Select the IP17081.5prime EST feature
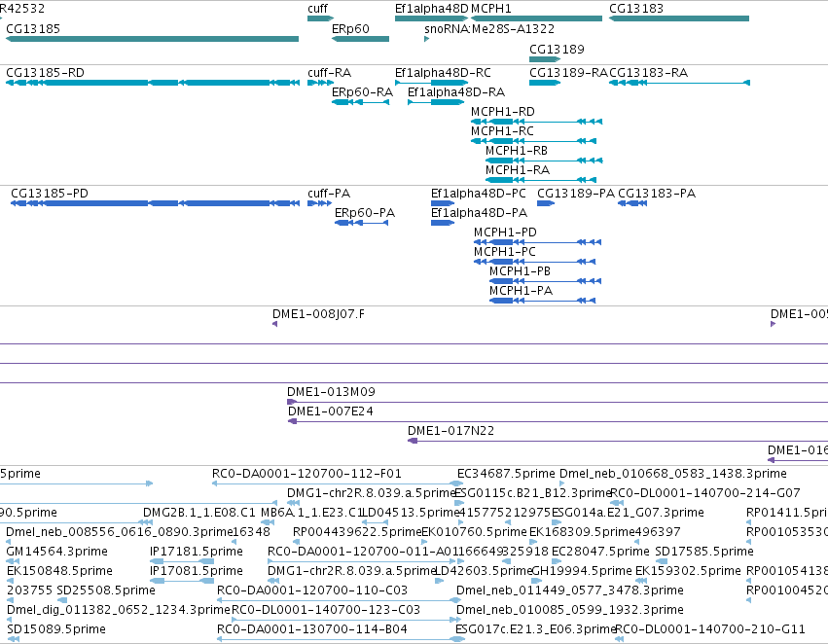This screenshot has height=644, width=828. click(182, 581)
